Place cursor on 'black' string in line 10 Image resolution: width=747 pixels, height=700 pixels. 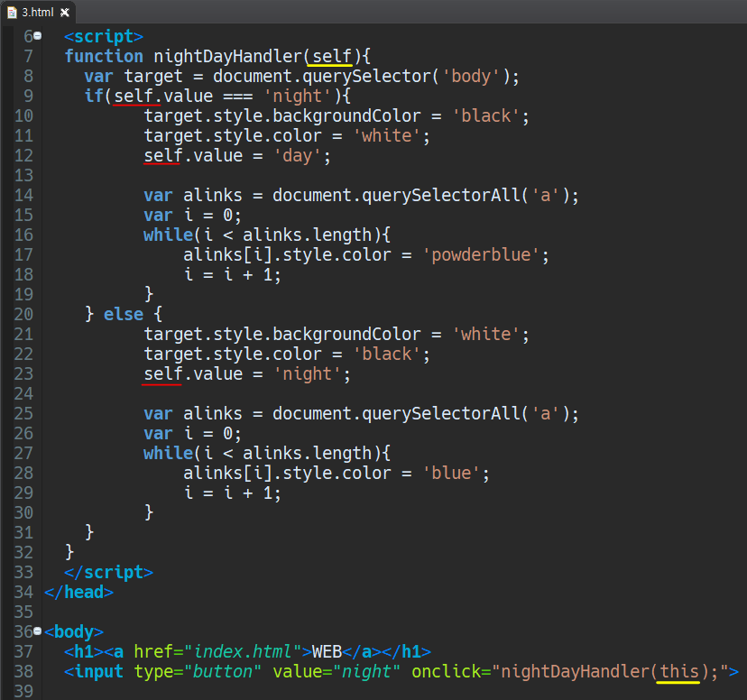click(x=486, y=115)
